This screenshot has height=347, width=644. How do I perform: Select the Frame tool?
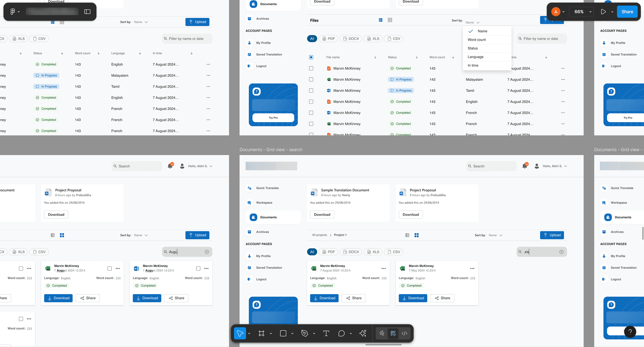261,333
